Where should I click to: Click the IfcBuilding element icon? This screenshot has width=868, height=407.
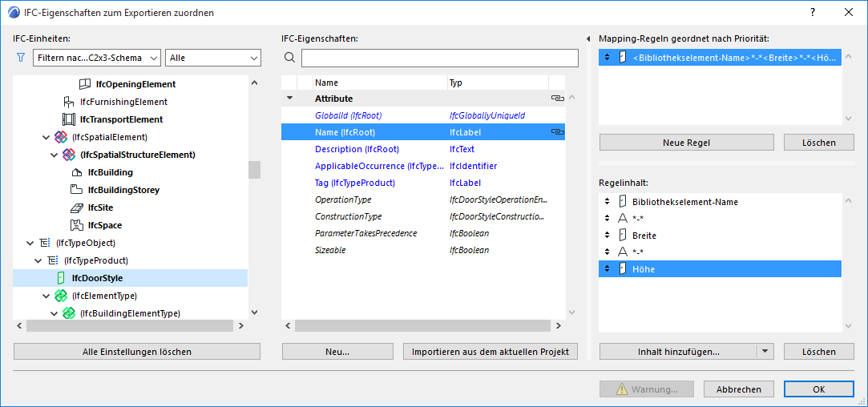[x=77, y=172]
